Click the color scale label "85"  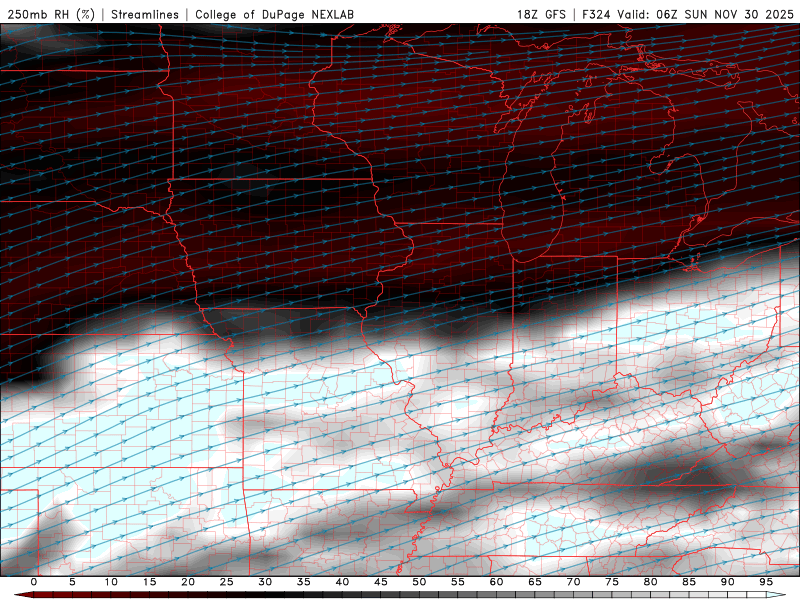pos(689,582)
